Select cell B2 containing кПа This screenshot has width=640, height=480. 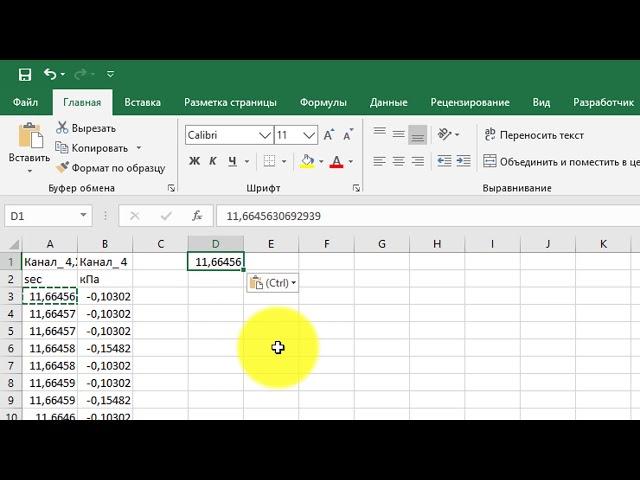pos(105,279)
